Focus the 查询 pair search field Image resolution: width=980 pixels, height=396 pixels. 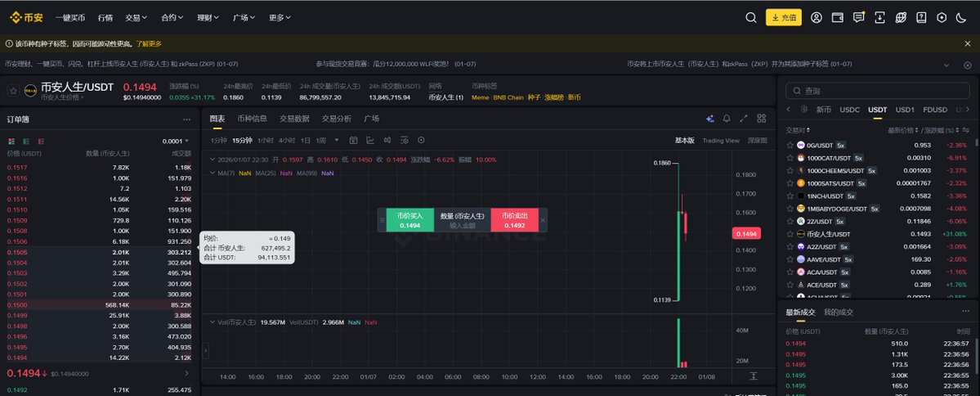click(878, 91)
